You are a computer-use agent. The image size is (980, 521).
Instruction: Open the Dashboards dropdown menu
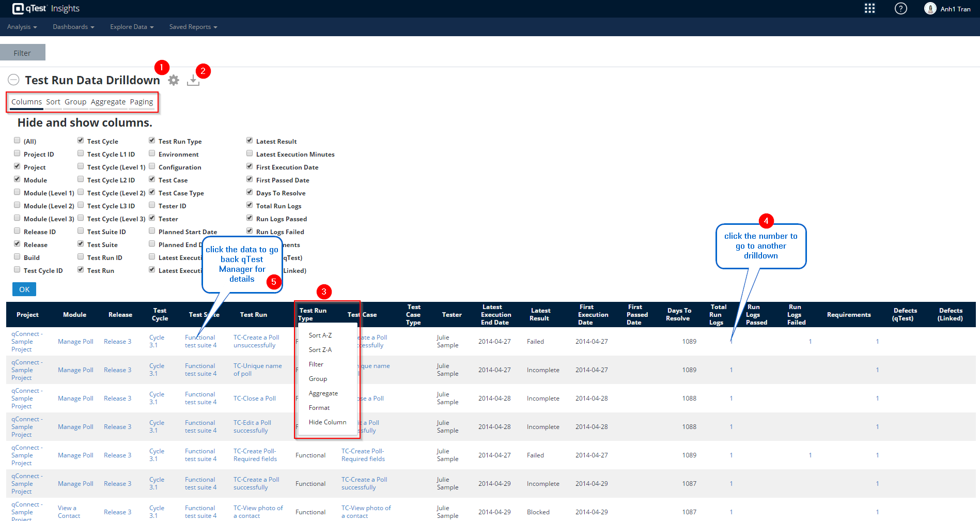pyautogui.click(x=73, y=27)
